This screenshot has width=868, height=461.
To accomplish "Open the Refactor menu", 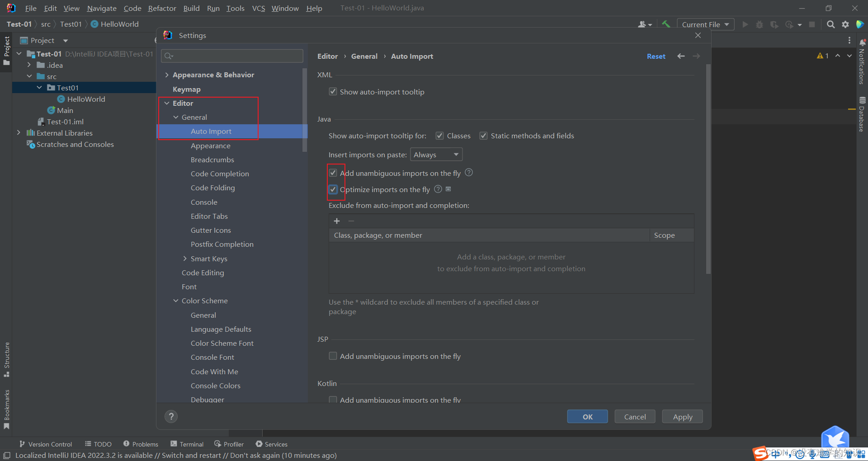I will [162, 8].
